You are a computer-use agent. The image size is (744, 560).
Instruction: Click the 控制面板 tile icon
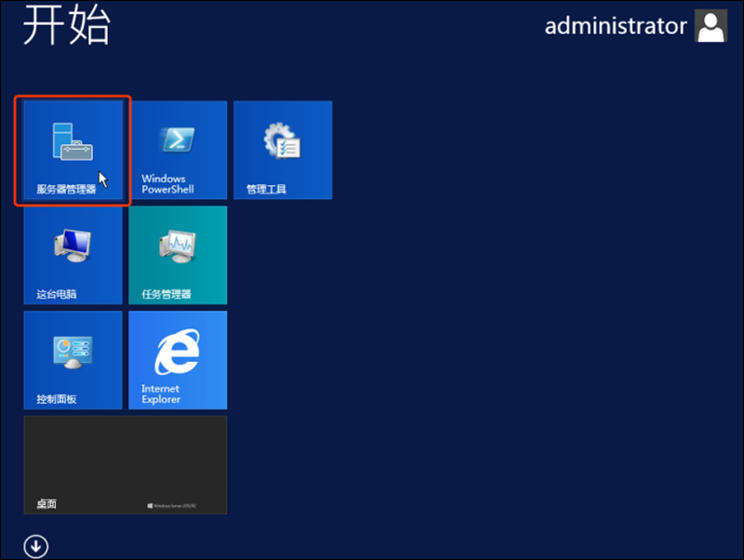[x=73, y=350]
